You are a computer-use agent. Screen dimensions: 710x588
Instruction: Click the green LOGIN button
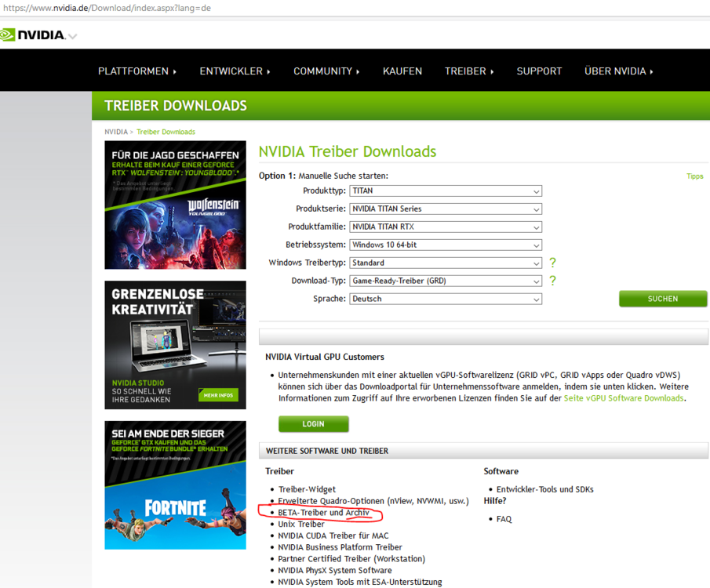pos(313,423)
